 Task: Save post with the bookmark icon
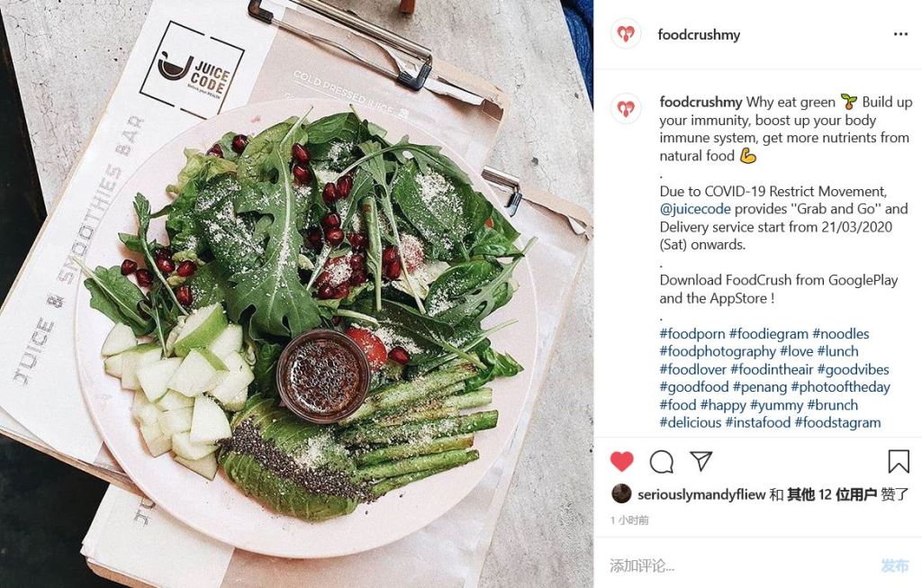(x=899, y=462)
